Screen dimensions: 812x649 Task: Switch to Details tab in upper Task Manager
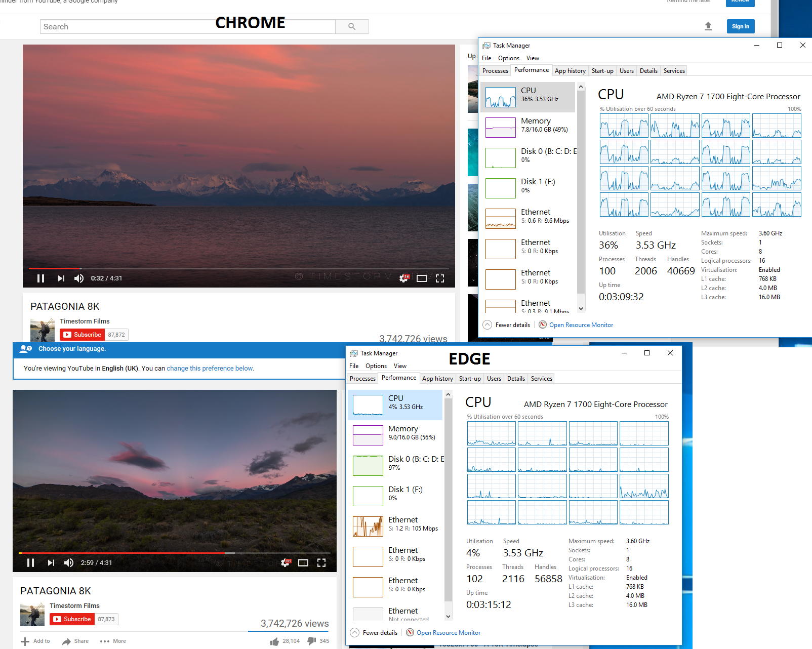click(x=648, y=71)
